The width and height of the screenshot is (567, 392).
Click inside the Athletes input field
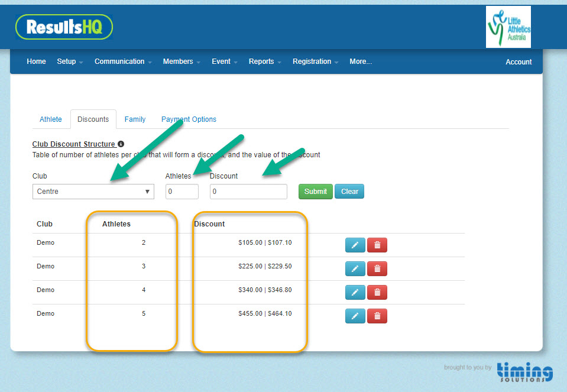click(x=182, y=191)
